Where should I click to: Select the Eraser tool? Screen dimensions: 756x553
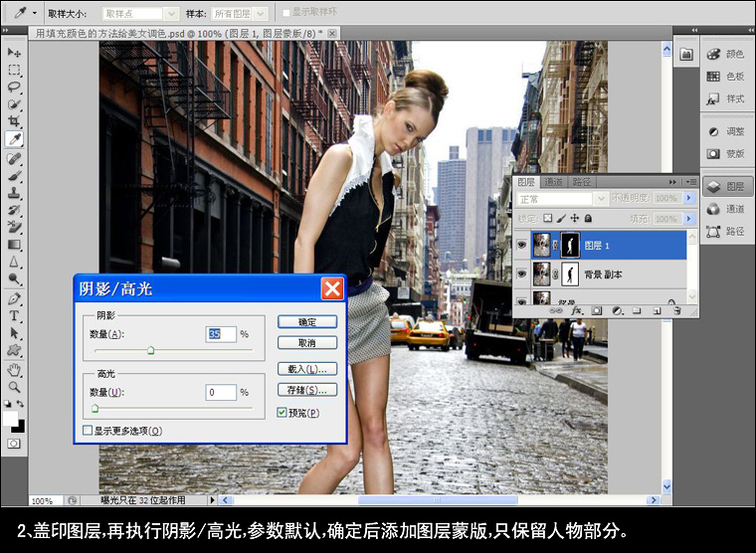pyautogui.click(x=14, y=227)
